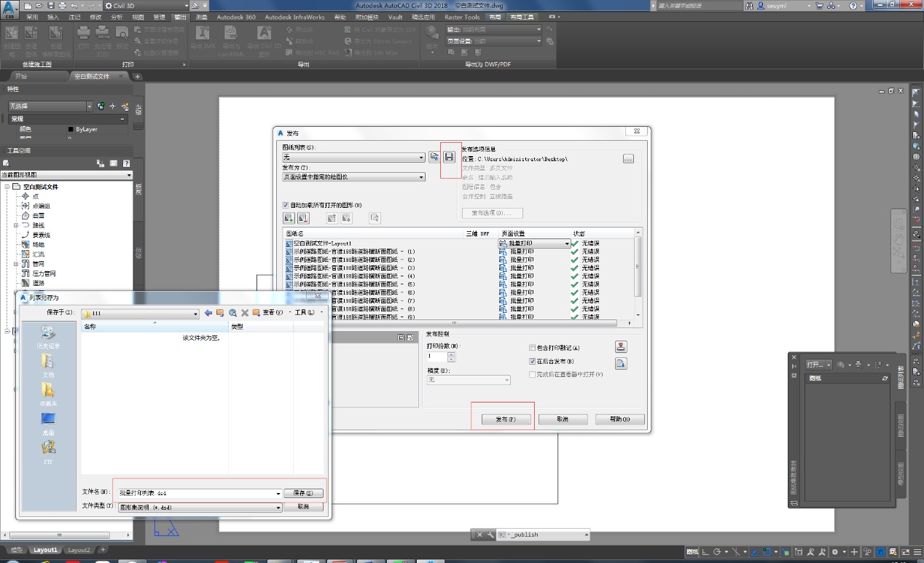The width and height of the screenshot is (924, 563).
Task: Increase the 打印份数 copies spinner
Action: click(x=451, y=354)
